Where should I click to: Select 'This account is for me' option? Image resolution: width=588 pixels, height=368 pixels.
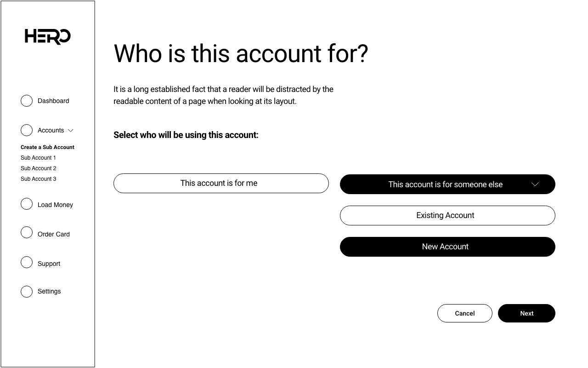[221, 183]
